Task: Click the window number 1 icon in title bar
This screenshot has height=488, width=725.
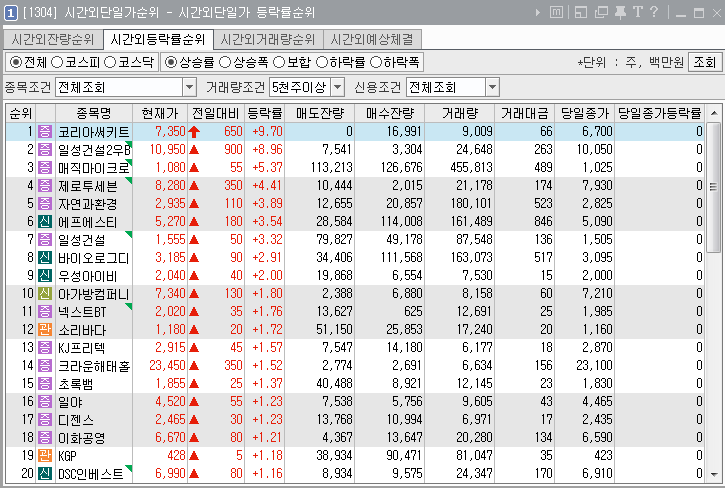Action: 10,12
